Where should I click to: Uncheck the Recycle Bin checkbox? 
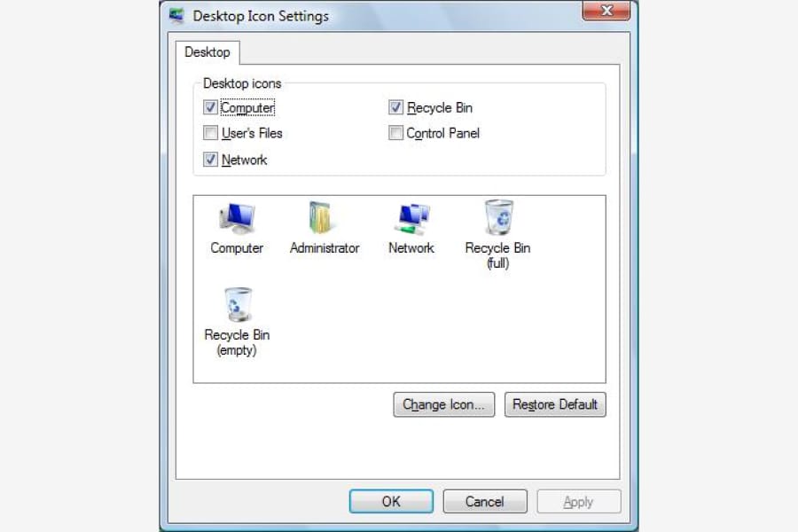tap(395, 107)
